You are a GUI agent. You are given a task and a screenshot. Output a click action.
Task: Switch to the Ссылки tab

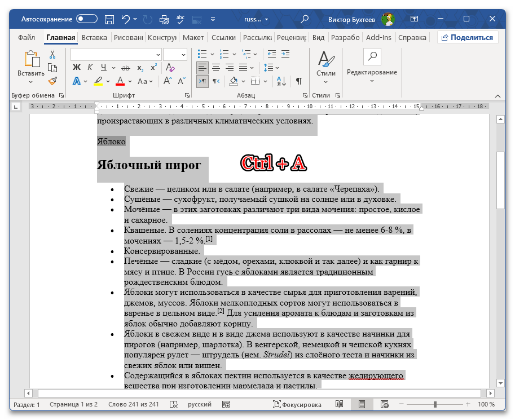pyautogui.click(x=224, y=38)
